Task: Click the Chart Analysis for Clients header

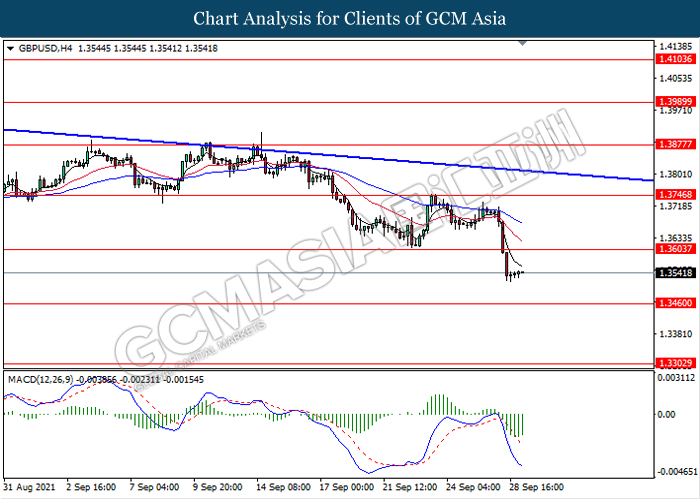Action: [350, 19]
